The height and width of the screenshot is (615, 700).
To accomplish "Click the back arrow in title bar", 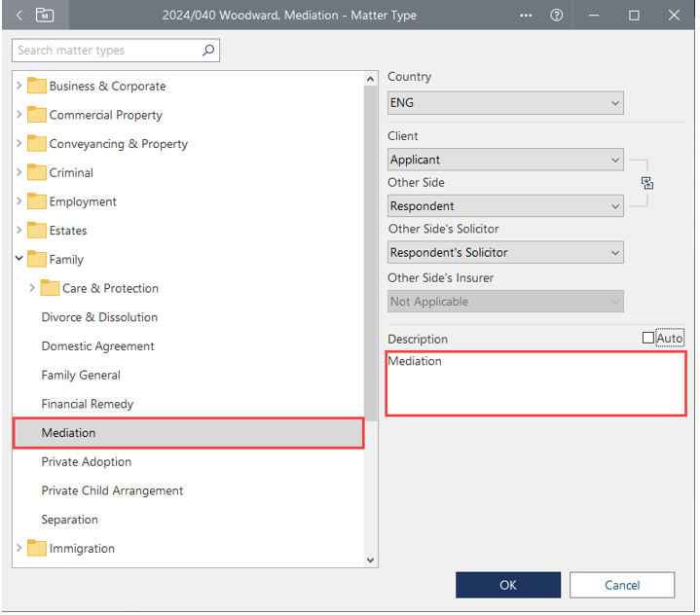I will [x=18, y=16].
